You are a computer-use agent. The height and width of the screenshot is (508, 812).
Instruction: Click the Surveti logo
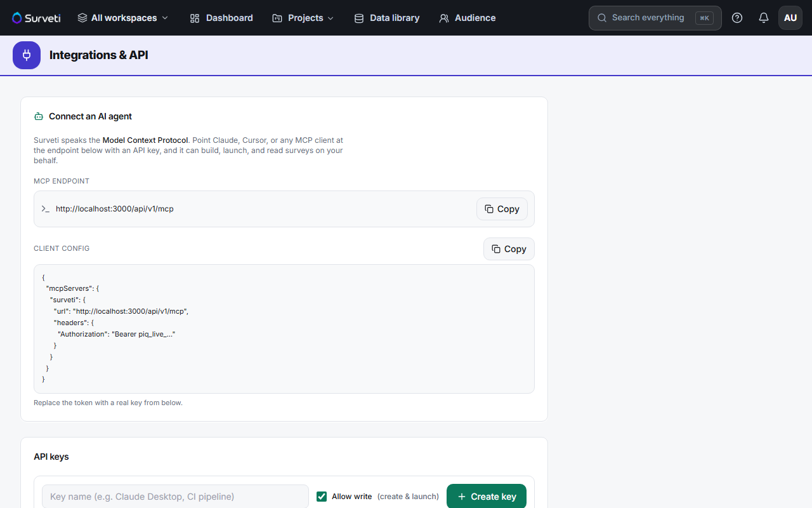tap(36, 18)
